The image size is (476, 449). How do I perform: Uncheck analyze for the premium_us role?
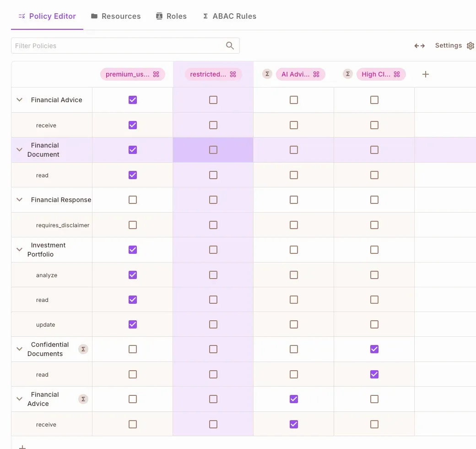point(133,275)
